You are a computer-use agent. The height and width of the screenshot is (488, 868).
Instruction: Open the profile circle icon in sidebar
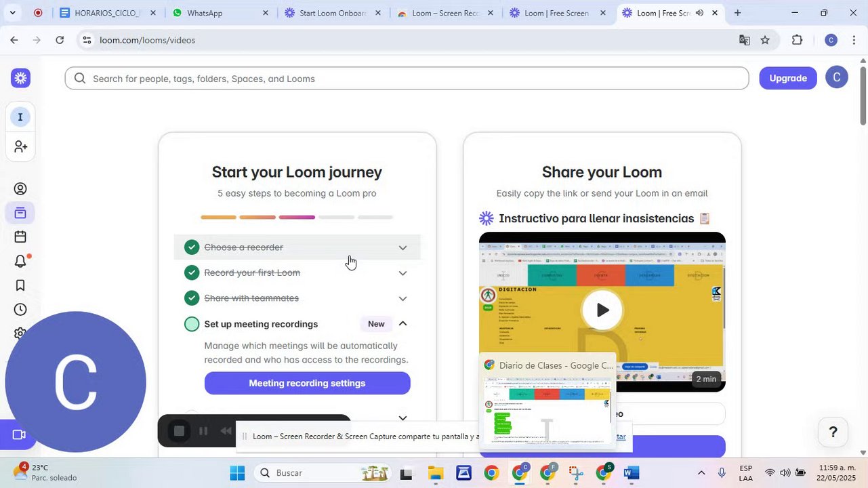[x=20, y=189]
